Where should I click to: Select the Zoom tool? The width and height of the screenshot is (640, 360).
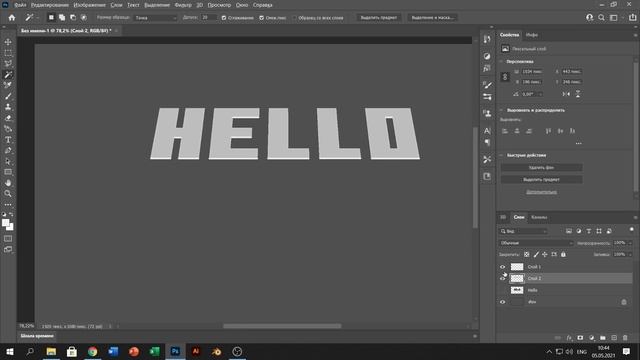(x=8, y=193)
